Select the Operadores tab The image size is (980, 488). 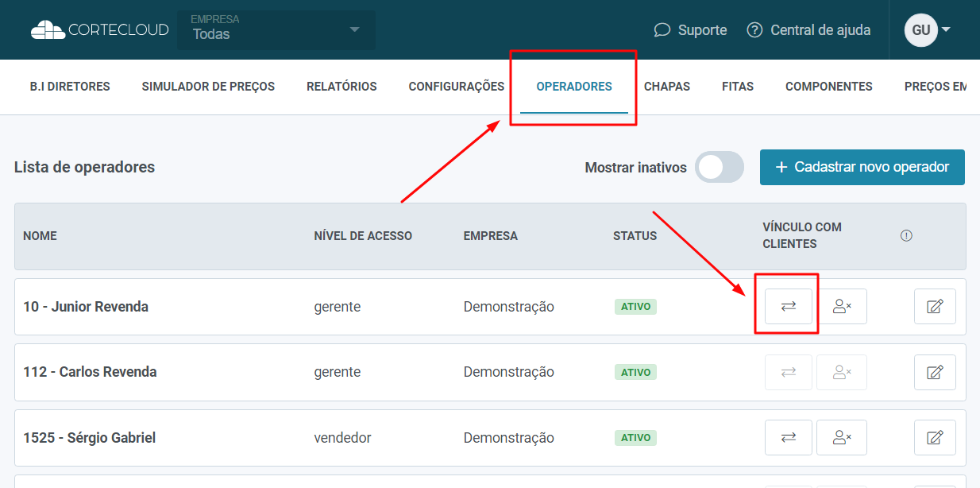574,87
